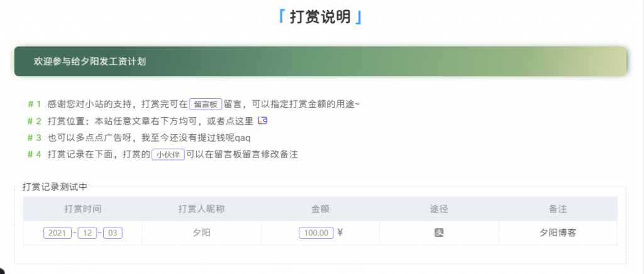The image size is (644, 274).
Task: Click the 100.00 amount box
Action: 316,233
